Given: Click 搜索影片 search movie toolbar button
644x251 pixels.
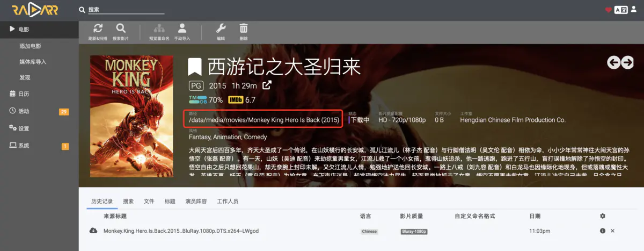Looking at the screenshot, I should pyautogui.click(x=121, y=32).
